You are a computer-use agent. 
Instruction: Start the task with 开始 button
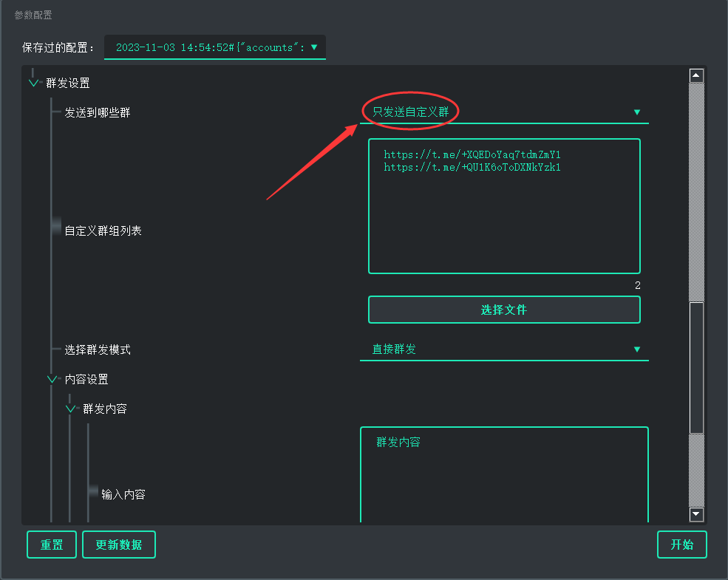[681, 545]
